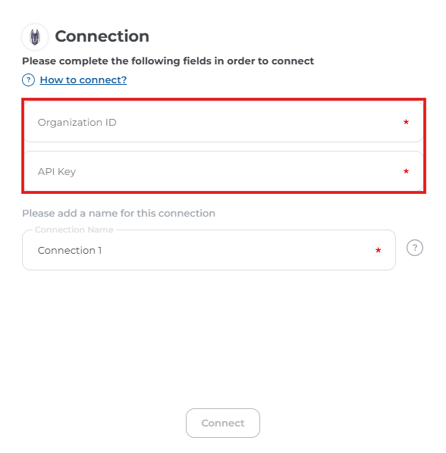
Task: Click the gap between Organization ID and API Key fields
Action: tap(223, 147)
